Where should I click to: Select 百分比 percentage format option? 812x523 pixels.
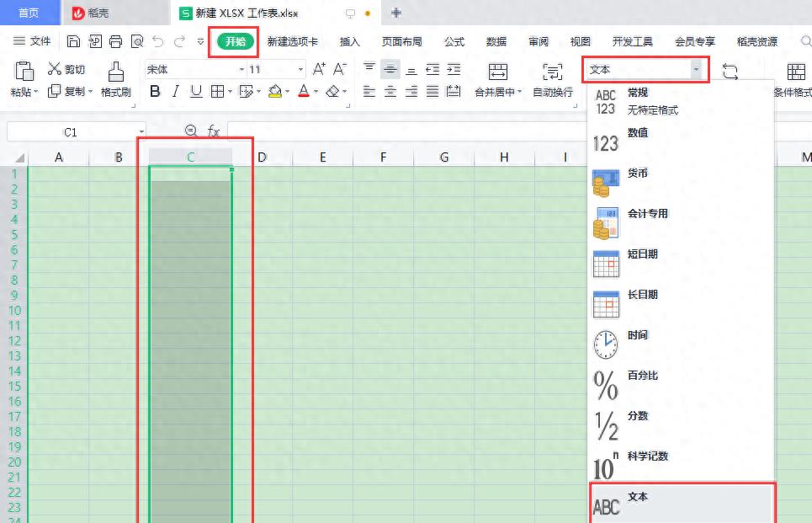(681, 384)
